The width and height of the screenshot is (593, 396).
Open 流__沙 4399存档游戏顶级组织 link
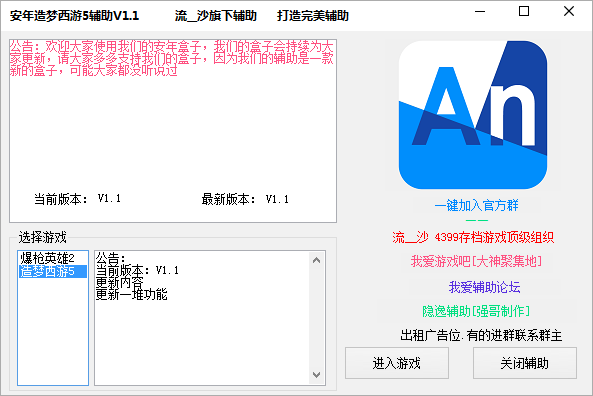[473, 238]
